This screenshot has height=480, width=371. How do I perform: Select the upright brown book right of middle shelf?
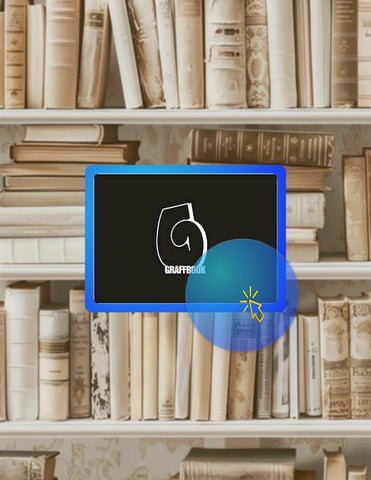pyautogui.click(x=355, y=208)
